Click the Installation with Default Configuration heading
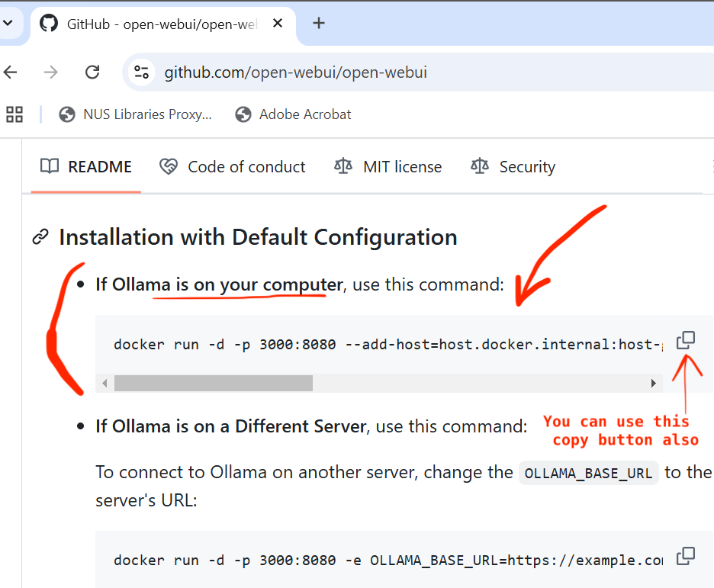 coord(258,237)
